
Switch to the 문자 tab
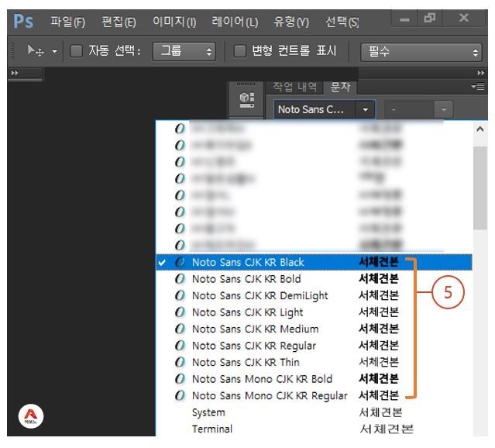pyautogui.click(x=340, y=87)
